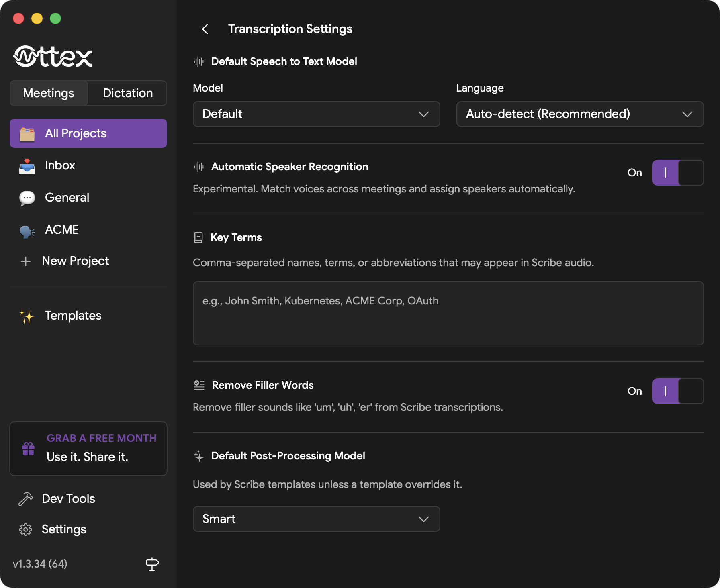Image resolution: width=720 pixels, height=588 pixels.
Task: Click the General speech bubble icon
Action: click(x=27, y=198)
